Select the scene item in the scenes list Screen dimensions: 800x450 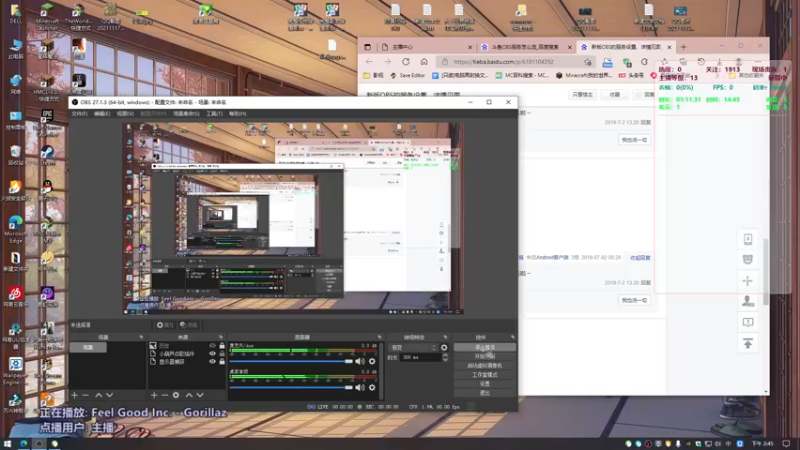88,347
